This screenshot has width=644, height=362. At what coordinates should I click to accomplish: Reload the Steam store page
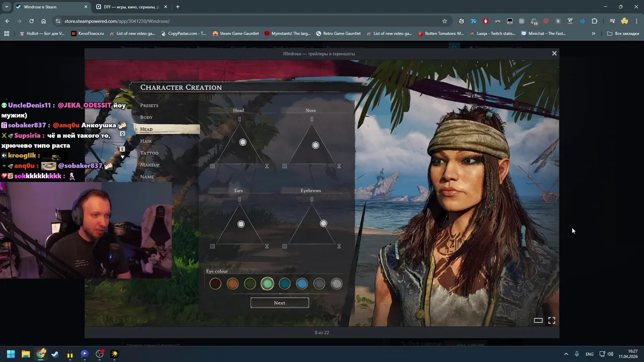(x=31, y=21)
